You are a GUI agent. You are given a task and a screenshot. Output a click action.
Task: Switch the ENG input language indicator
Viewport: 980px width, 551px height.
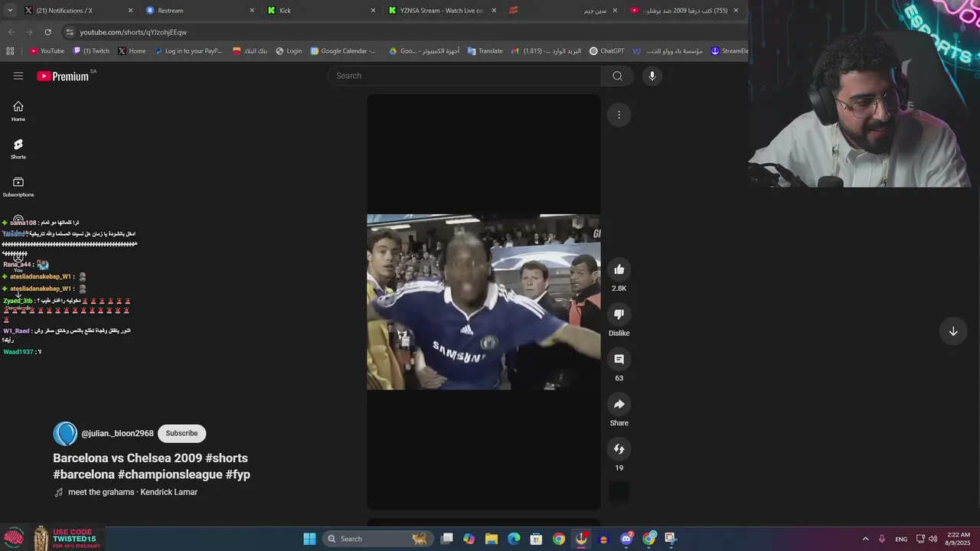pyautogui.click(x=901, y=539)
